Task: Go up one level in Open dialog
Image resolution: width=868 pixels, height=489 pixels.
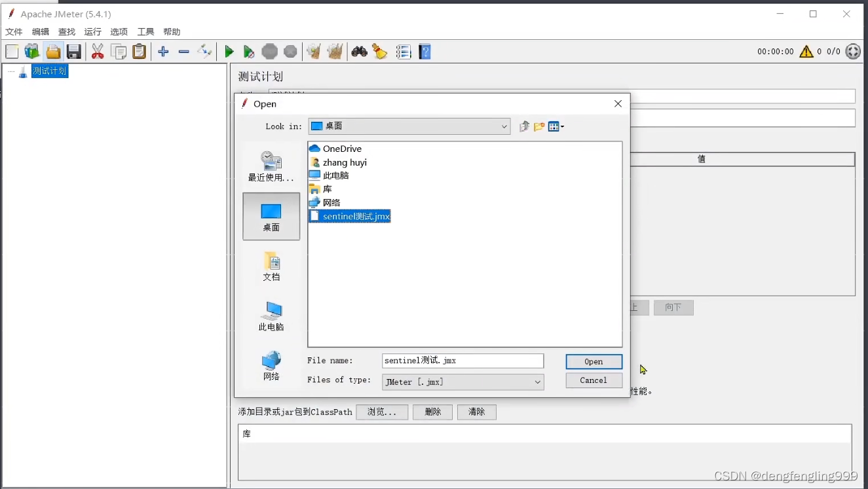Action: [x=524, y=126]
